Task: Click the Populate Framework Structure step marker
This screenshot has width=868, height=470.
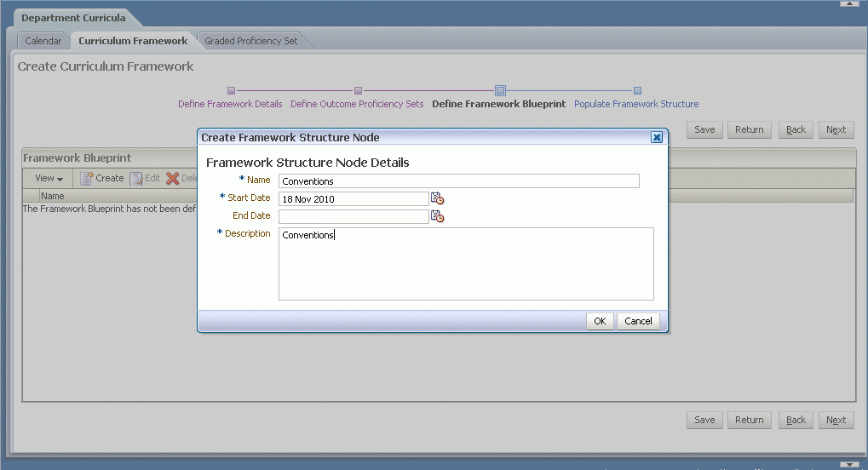Action: pos(637,90)
